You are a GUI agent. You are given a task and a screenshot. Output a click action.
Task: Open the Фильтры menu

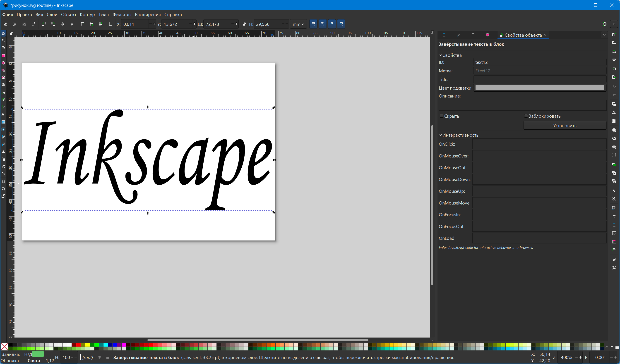pos(122,14)
